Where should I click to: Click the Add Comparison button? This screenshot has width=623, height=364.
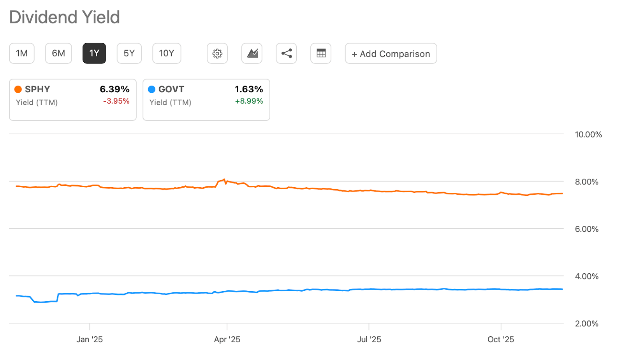pyautogui.click(x=391, y=54)
